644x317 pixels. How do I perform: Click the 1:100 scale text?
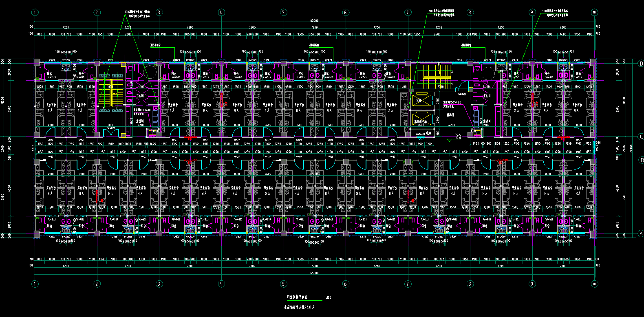click(x=327, y=298)
